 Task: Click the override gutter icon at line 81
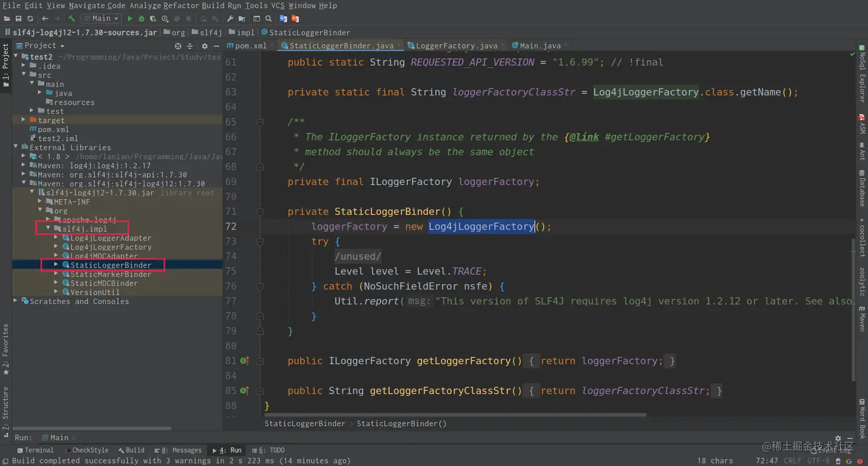[x=244, y=361]
